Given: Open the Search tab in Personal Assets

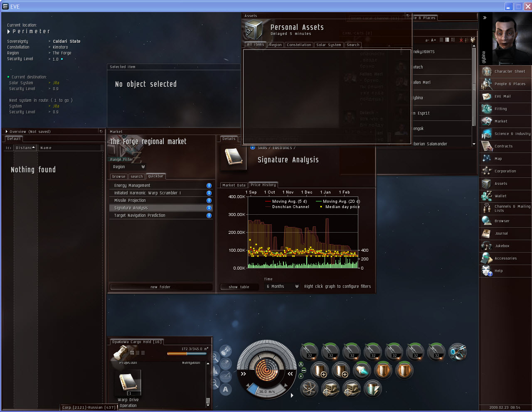Looking at the screenshot, I should (353, 45).
